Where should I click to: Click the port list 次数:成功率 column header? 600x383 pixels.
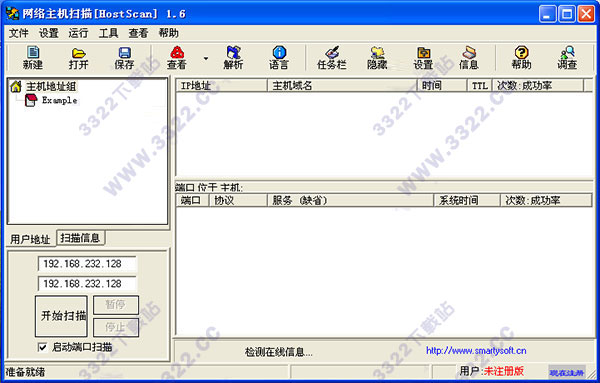click(x=546, y=200)
